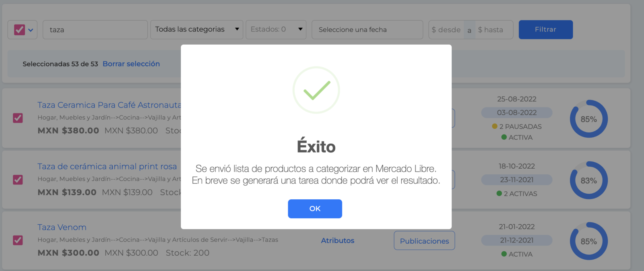Click the $ hasta price field
Screen dimensions: 644x271
coord(494,30)
